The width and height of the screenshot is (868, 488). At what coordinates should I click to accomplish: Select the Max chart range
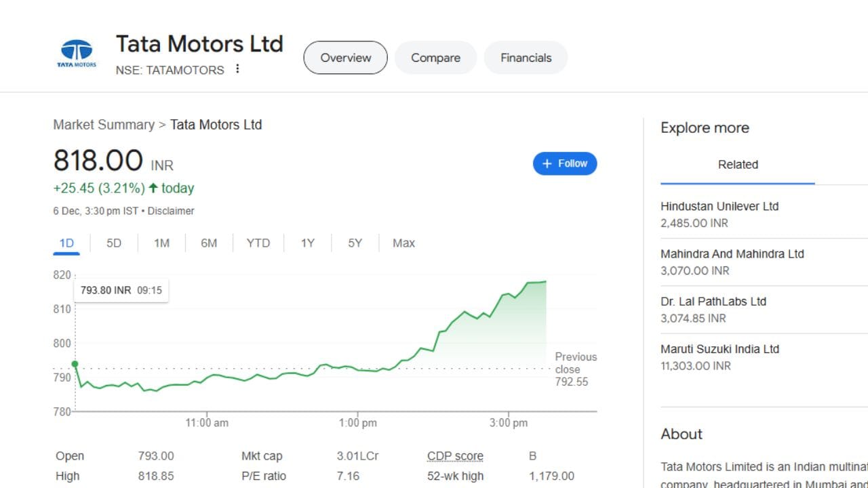click(403, 243)
